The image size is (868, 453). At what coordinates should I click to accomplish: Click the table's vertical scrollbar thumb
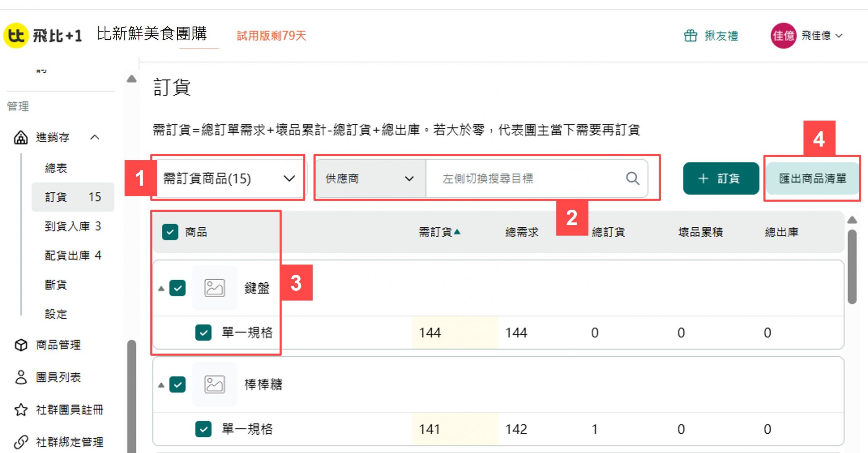click(x=852, y=266)
